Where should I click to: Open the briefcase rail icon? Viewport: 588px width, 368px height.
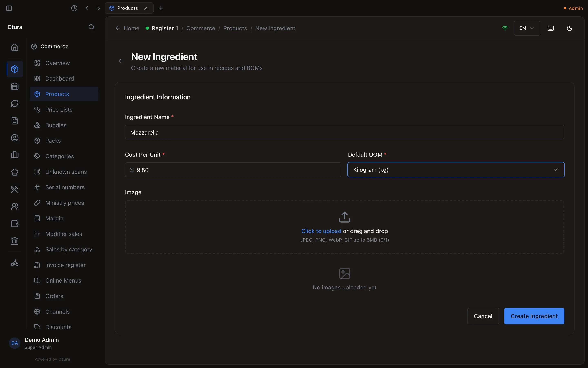click(14, 155)
